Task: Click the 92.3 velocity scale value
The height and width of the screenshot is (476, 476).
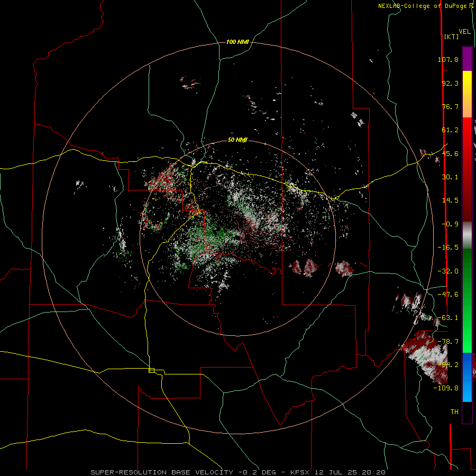Action: [450, 83]
